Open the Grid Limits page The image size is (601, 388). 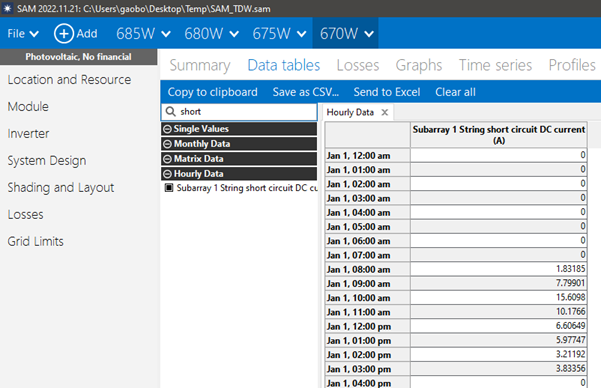tap(35, 242)
